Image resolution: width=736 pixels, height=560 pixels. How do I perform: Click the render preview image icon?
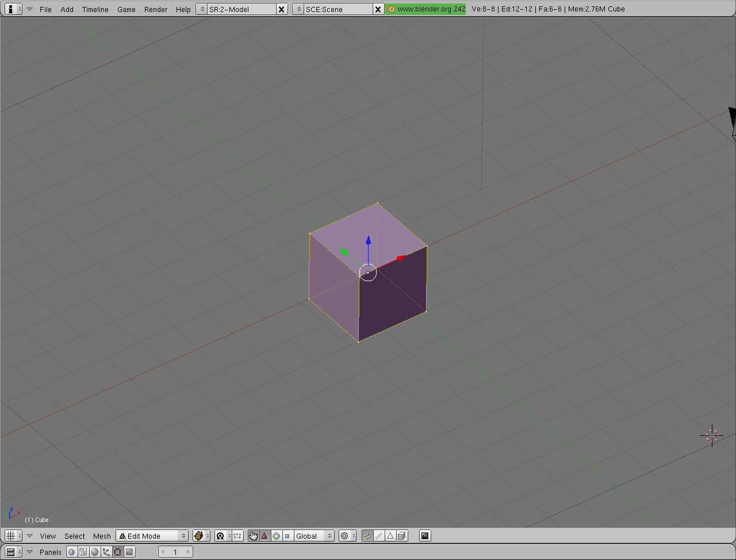425,536
